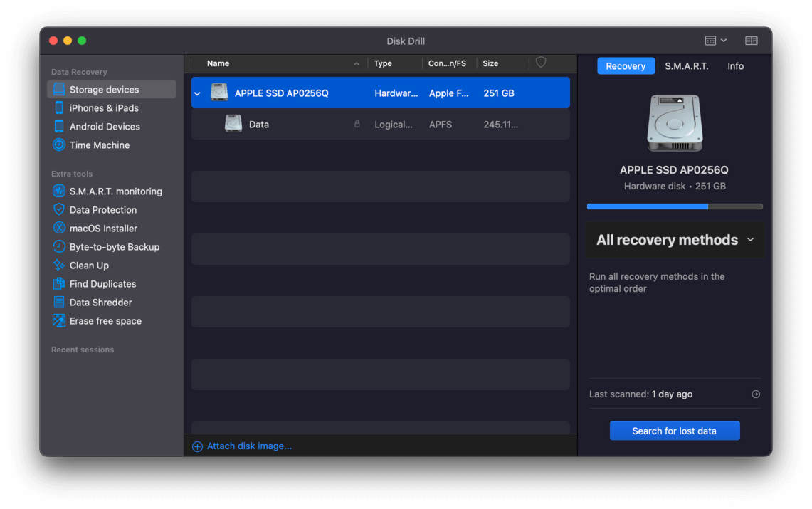Open the view mode dropdown in title bar
The image size is (812, 509).
(716, 41)
